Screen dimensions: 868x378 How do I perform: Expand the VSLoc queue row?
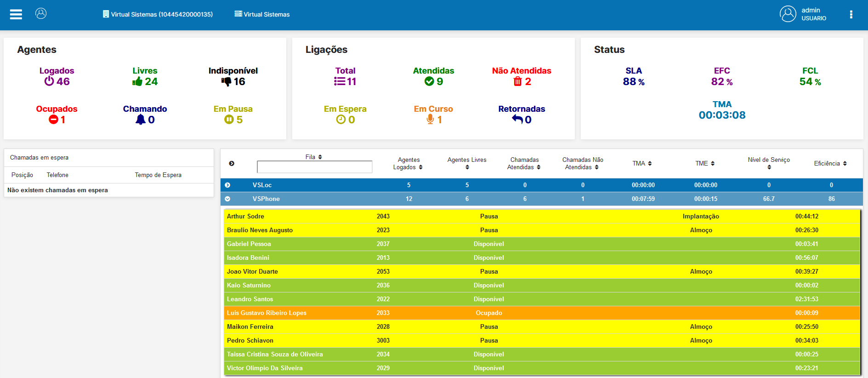(x=227, y=185)
